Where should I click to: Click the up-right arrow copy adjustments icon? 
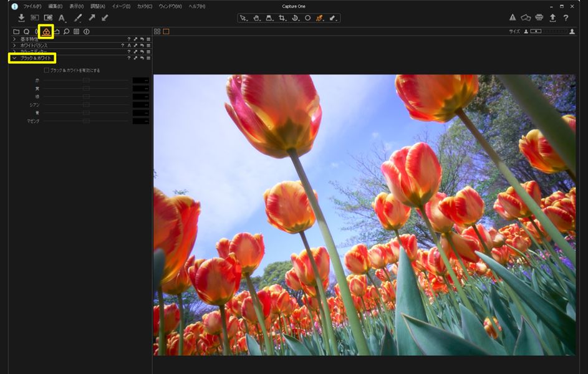(x=92, y=17)
